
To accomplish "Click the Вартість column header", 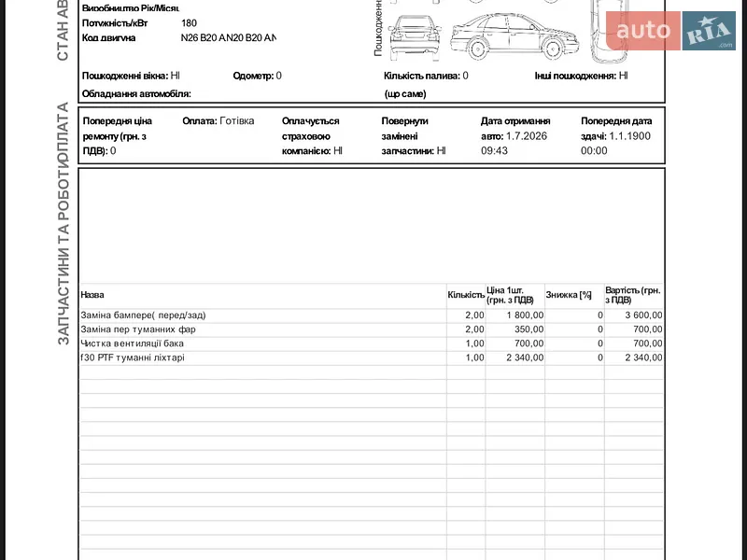I will tap(633, 295).
